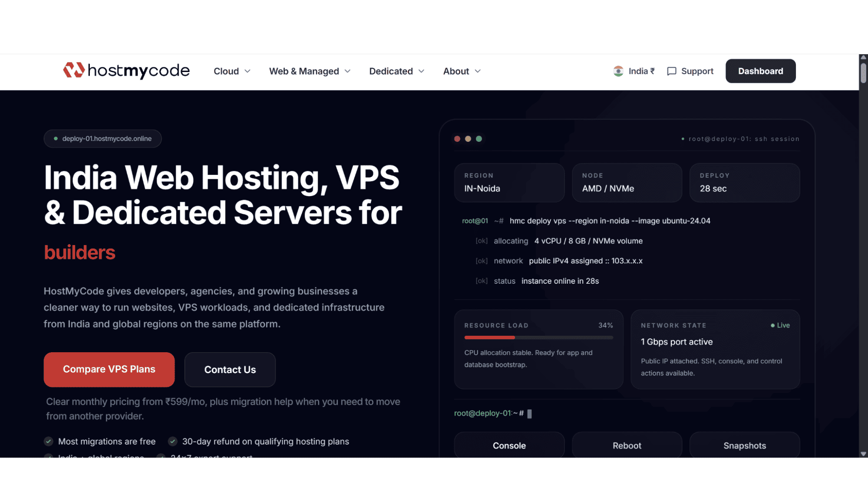Image resolution: width=868 pixels, height=488 pixels.
Task: Click the India flag icon
Action: [618, 71]
